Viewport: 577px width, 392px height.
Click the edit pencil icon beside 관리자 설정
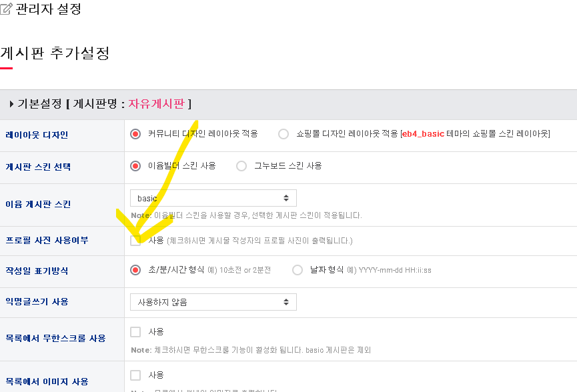[x=6, y=9]
